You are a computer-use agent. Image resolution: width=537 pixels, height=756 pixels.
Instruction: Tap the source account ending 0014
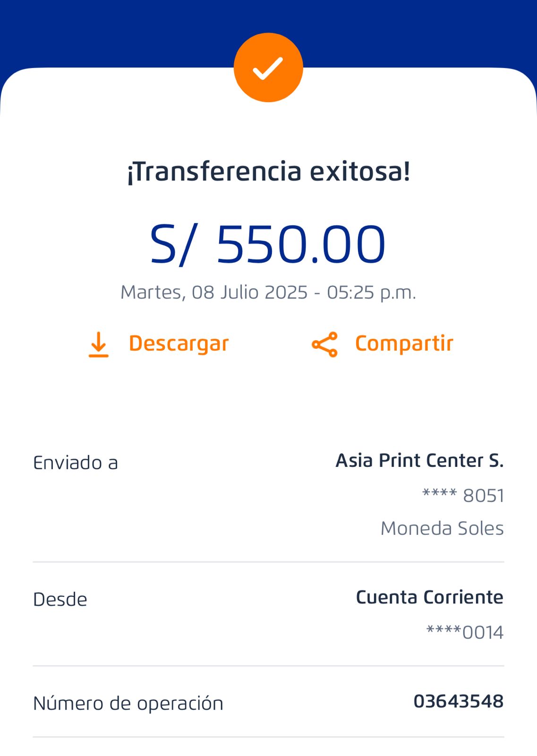[465, 632]
